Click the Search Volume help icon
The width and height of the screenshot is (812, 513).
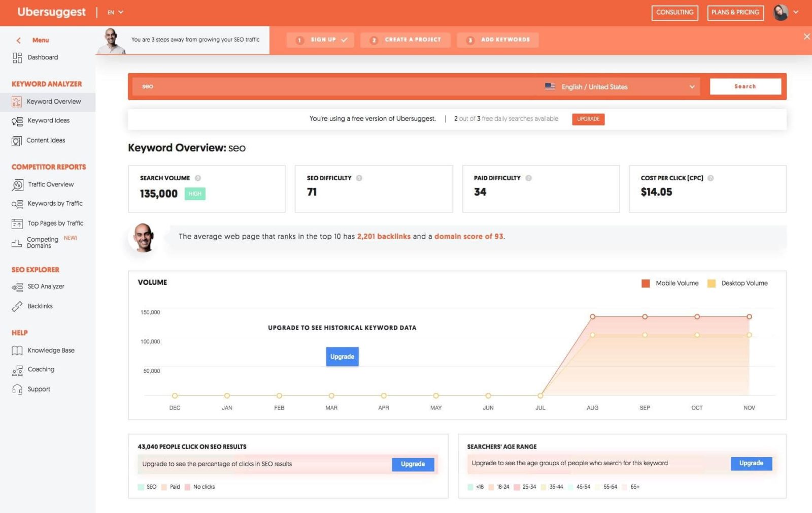(x=198, y=178)
